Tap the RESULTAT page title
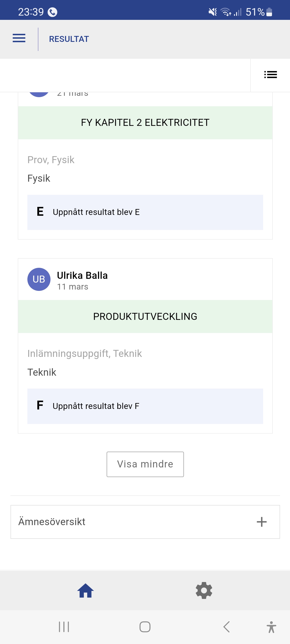 pyautogui.click(x=69, y=39)
